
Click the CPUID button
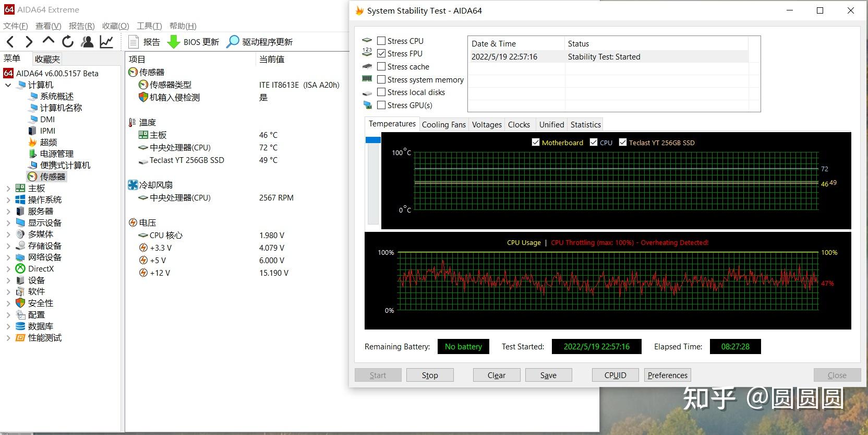click(615, 375)
